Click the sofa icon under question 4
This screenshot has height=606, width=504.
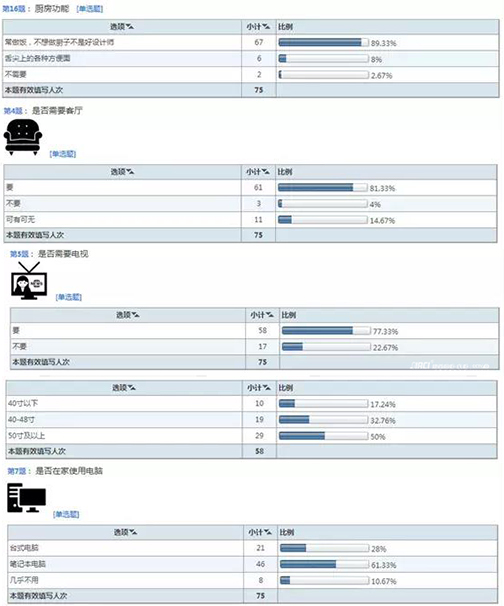[x=22, y=137]
